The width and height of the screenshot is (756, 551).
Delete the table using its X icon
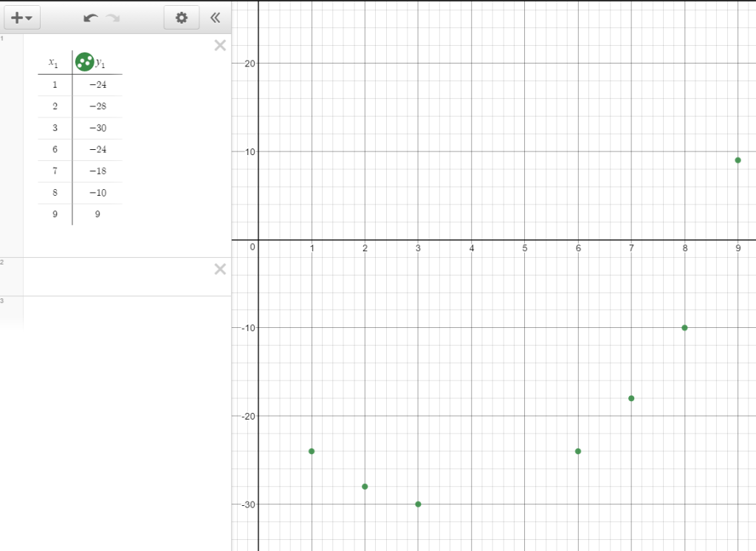pos(219,45)
